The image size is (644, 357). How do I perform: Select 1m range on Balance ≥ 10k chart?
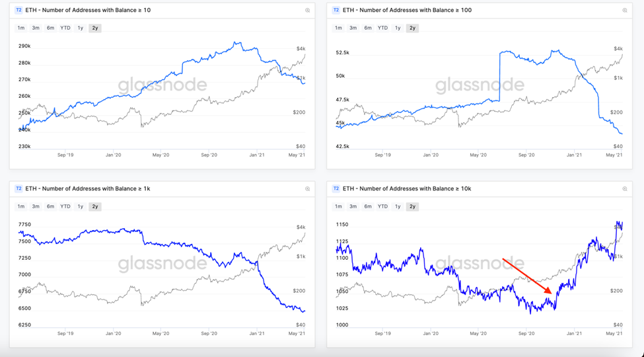pos(339,206)
